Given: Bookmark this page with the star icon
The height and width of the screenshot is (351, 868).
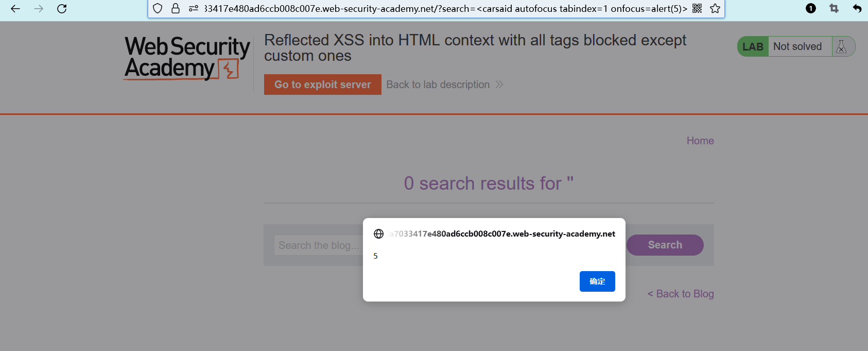Looking at the screenshot, I should 715,8.
